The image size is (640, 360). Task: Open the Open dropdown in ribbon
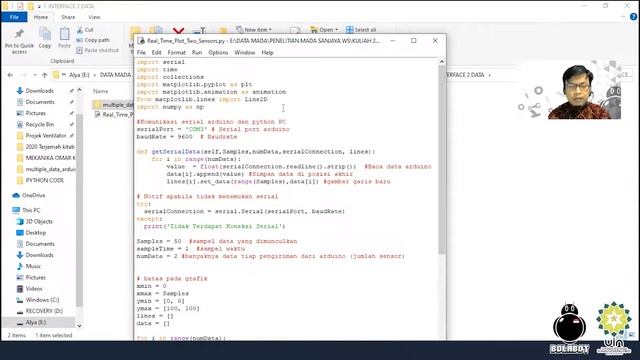click(324, 30)
